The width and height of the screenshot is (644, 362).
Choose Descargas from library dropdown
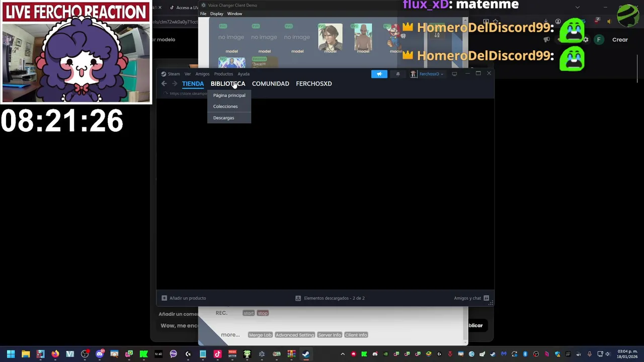[x=229, y=118]
